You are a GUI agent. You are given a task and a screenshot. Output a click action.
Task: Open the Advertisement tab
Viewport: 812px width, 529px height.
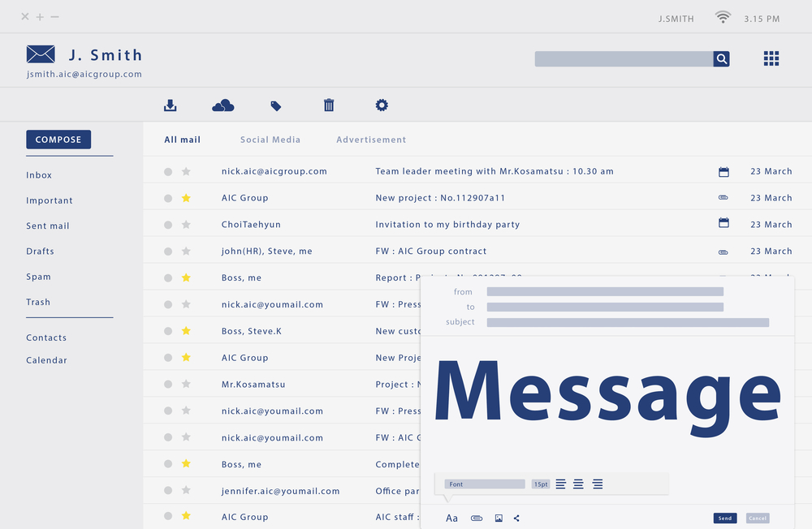pyautogui.click(x=370, y=140)
